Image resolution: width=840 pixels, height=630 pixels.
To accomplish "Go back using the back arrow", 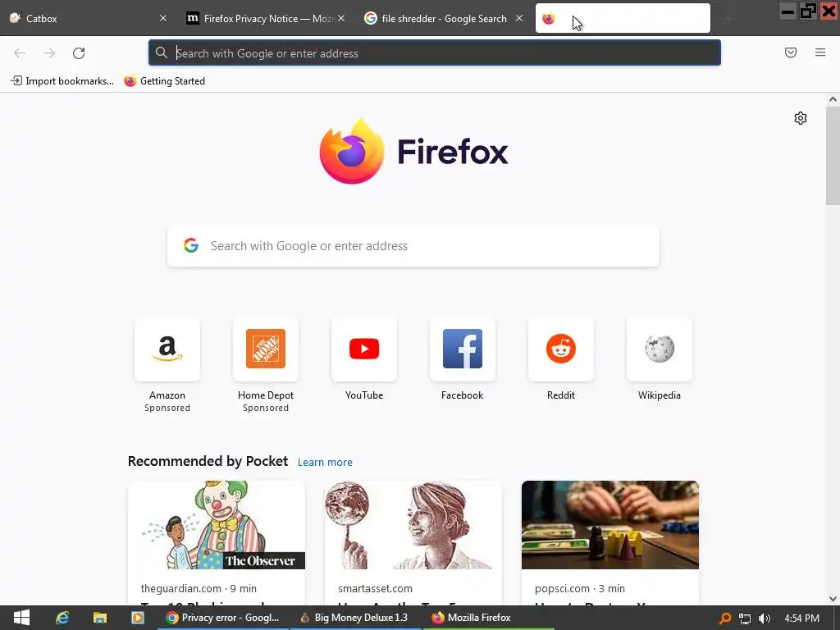I will (20, 53).
